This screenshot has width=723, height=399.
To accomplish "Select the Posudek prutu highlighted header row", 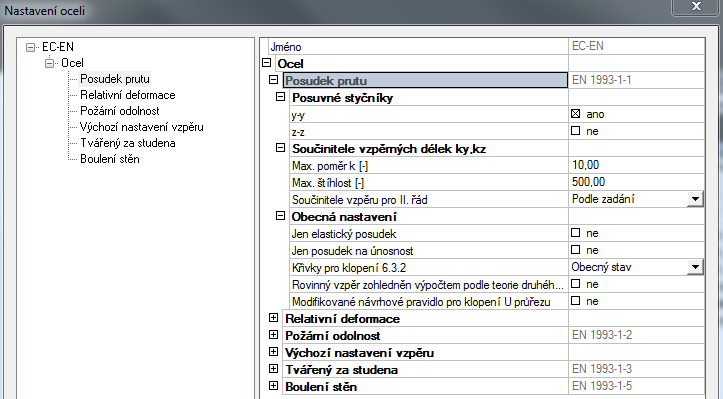I will 425,80.
